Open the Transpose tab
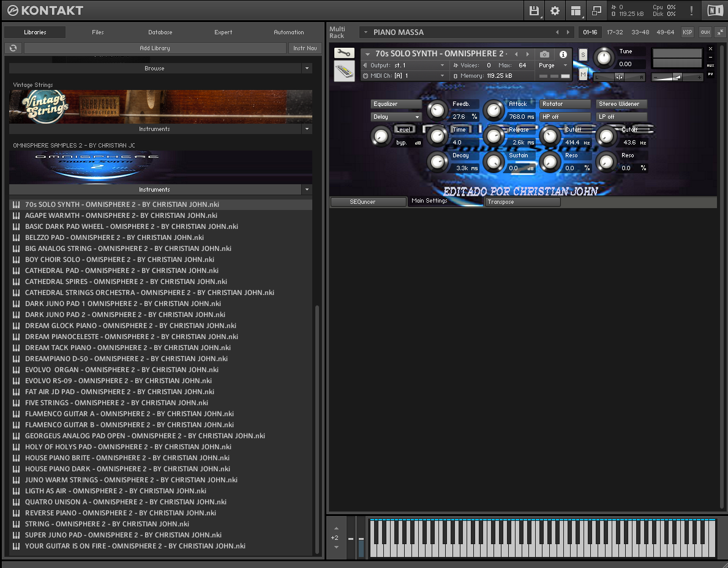Image resolution: width=728 pixels, height=568 pixels. 523,202
